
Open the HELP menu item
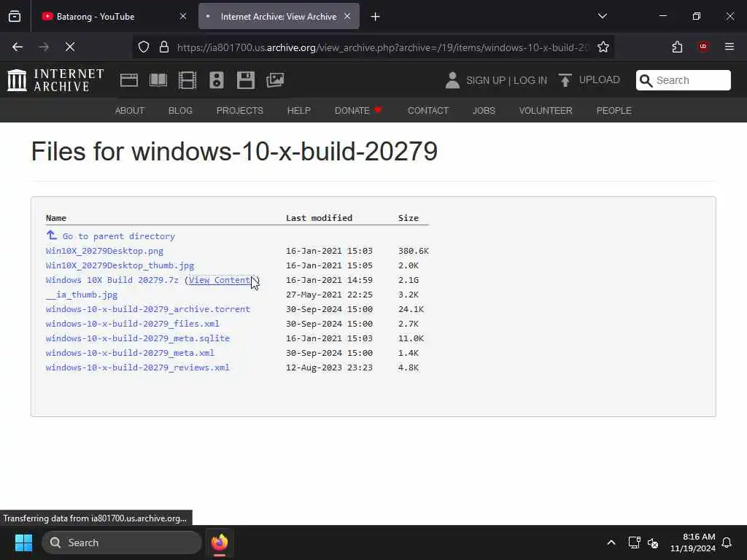click(298, 111)
